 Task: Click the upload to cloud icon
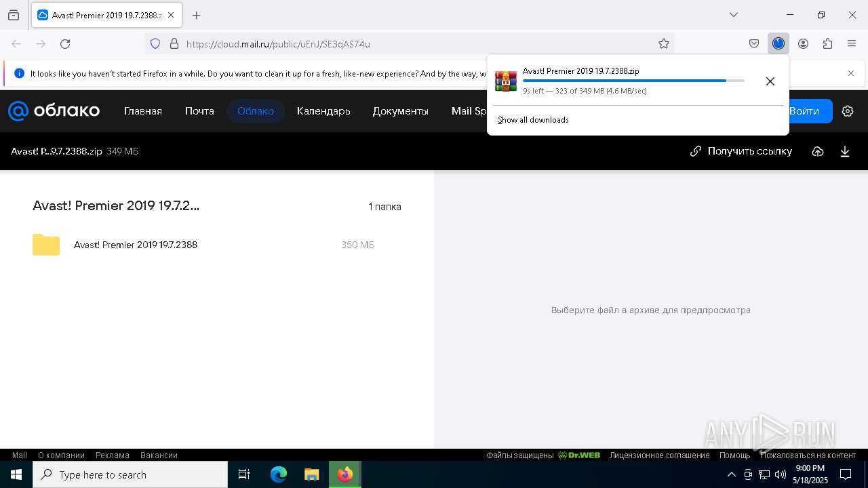click(818, 151)
